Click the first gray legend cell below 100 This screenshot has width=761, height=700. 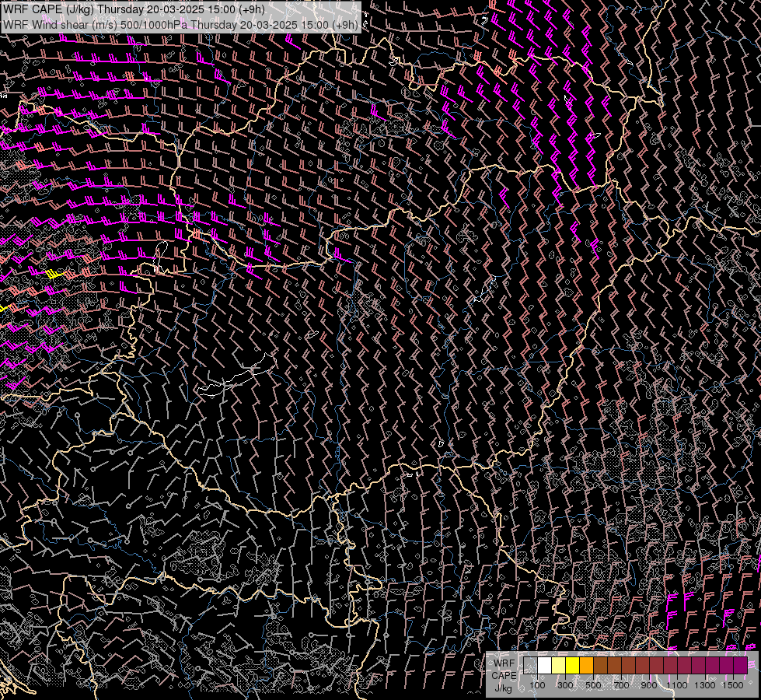(530, 666)
